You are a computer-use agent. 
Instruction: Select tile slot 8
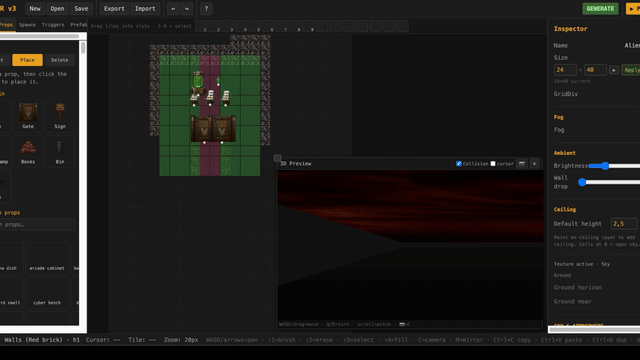[296, 26]
